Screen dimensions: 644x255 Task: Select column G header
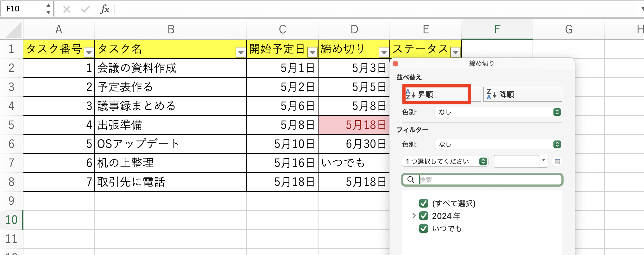pyautogui.click(x=569, y=29)
